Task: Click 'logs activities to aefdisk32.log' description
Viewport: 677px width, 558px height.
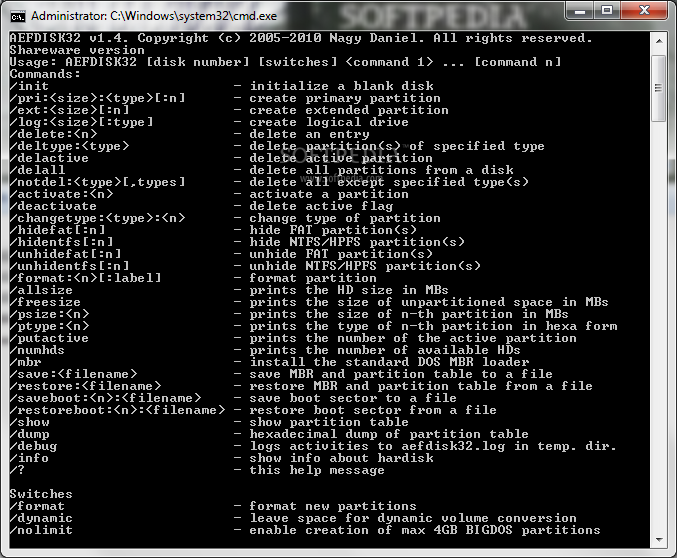Action: 433,446
